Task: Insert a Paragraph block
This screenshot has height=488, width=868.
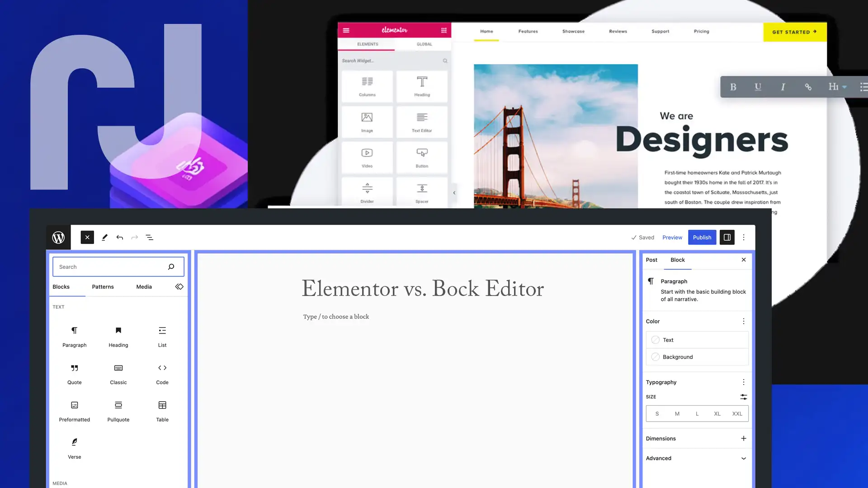Action: (x=75, y=337)
